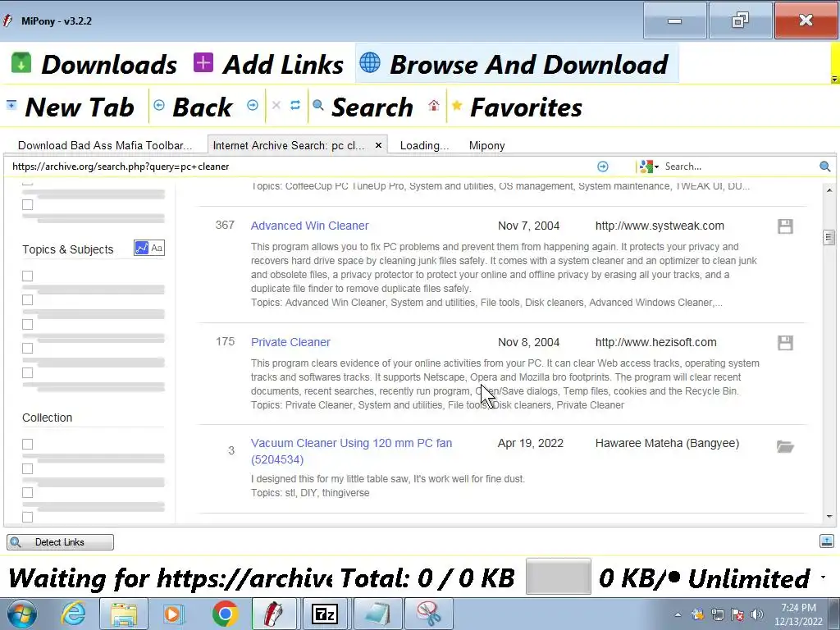Open Windows Media Player taskbar icon
The image size is (840, 630).
(173, 614)
